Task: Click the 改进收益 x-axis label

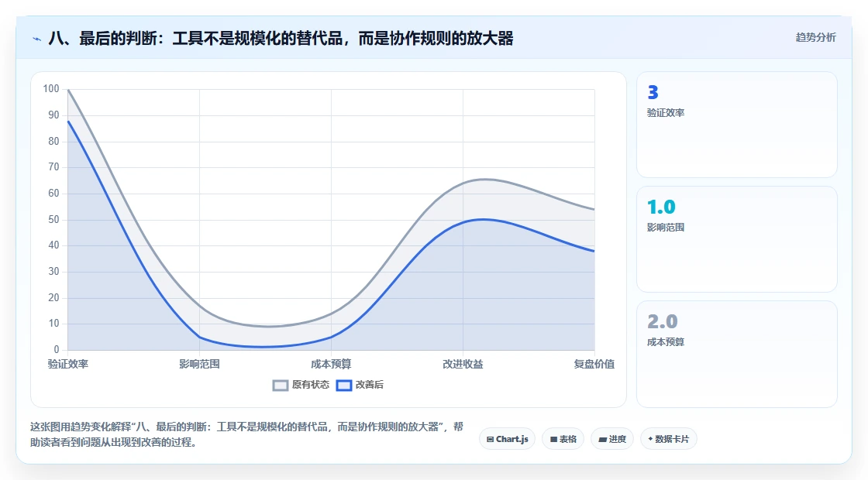Action: [463, 364]
